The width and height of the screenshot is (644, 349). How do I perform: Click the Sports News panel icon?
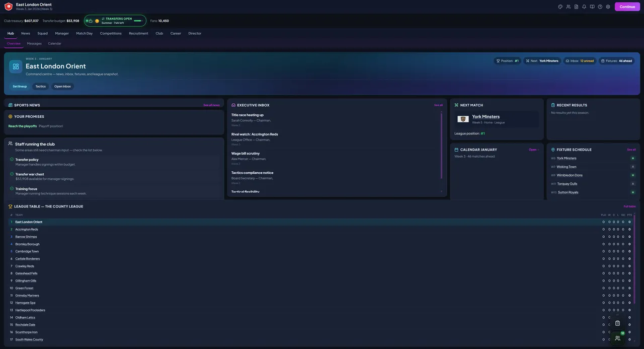pyautogui.click(x=11, y=105)
